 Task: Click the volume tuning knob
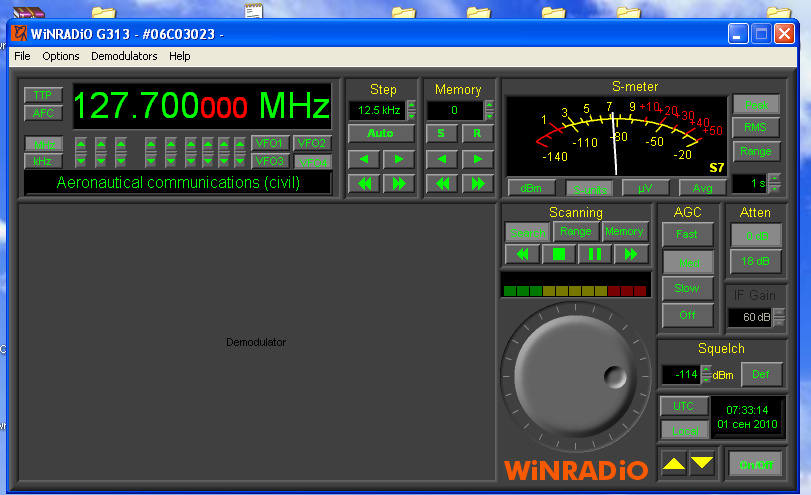pyautogui.click(x=575, y=377)
